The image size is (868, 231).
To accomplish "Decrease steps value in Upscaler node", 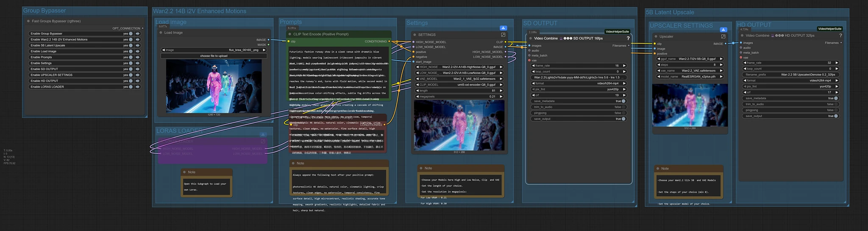I will click(659, 65).
